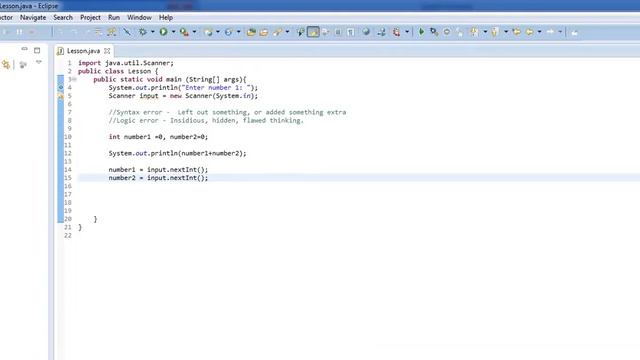Open the Window menu
The height and width of the screenshot is (360, 640).
pos(139,18)
